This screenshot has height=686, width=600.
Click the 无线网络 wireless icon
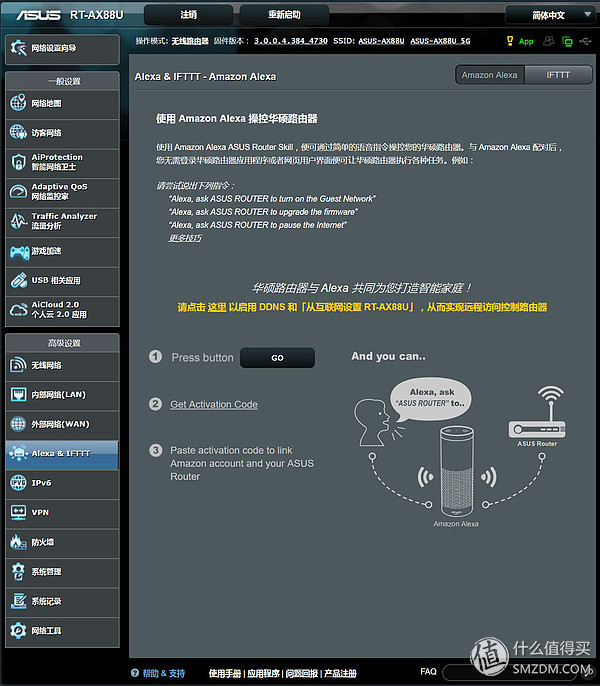pyautogui.click(x=18, y=365)
